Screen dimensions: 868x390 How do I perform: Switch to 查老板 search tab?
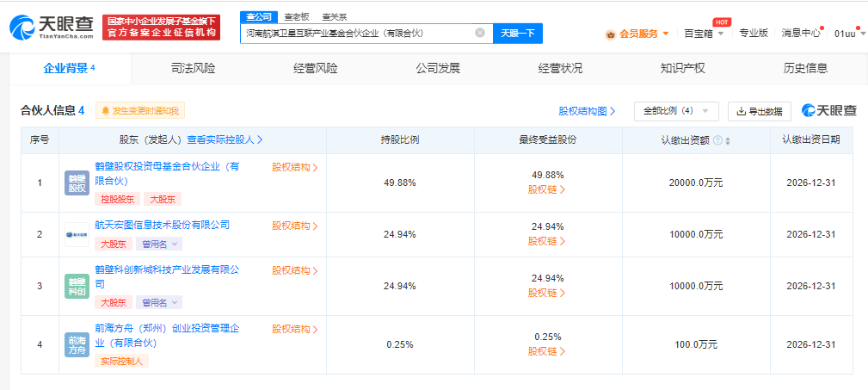(296, 17)
